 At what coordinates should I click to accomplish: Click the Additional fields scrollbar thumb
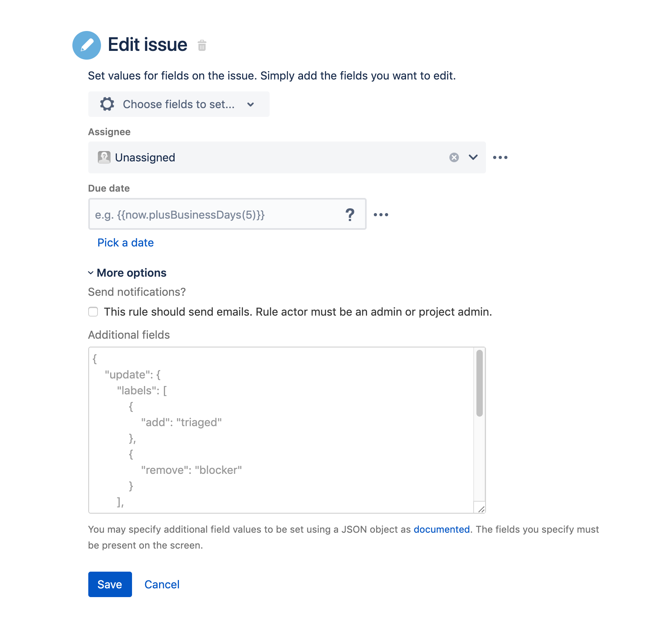coord(479,383)
